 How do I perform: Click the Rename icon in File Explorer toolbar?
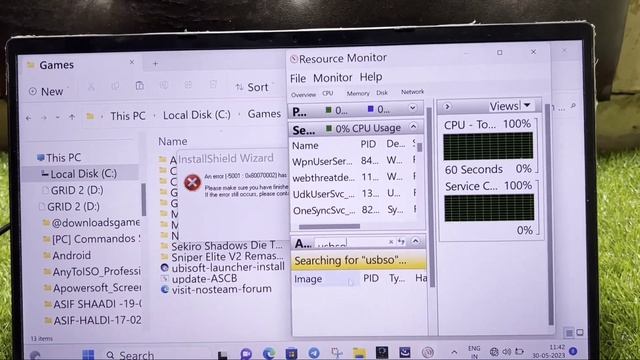[164, 85]
